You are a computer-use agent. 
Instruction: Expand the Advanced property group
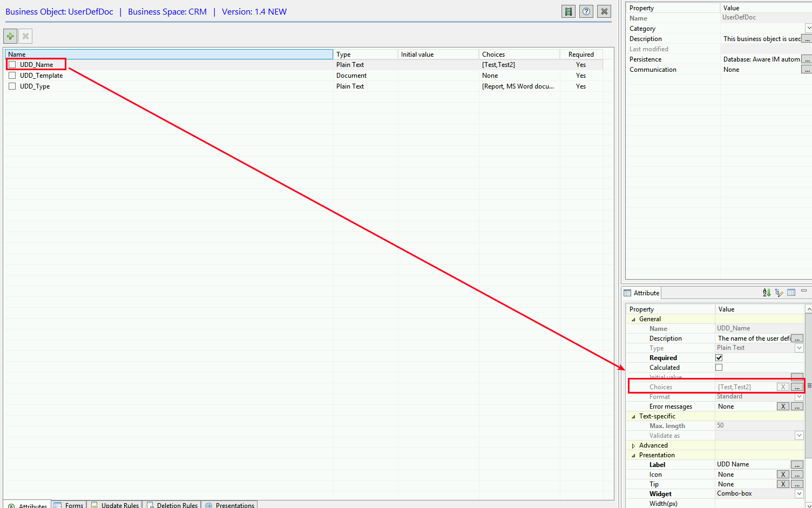[x=633, y=445]
